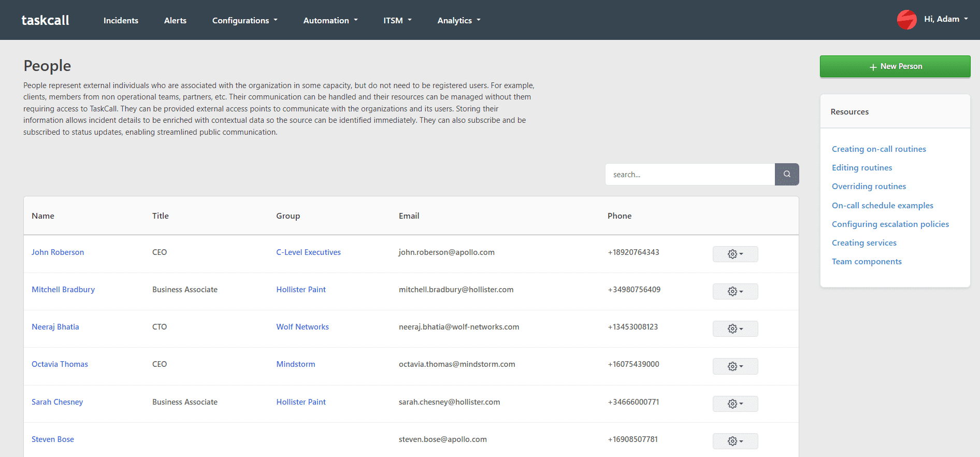The width and height of the screenshot is (980, 457).
Task: Open the Hi, Adam user menu
Action: (946, 19)
